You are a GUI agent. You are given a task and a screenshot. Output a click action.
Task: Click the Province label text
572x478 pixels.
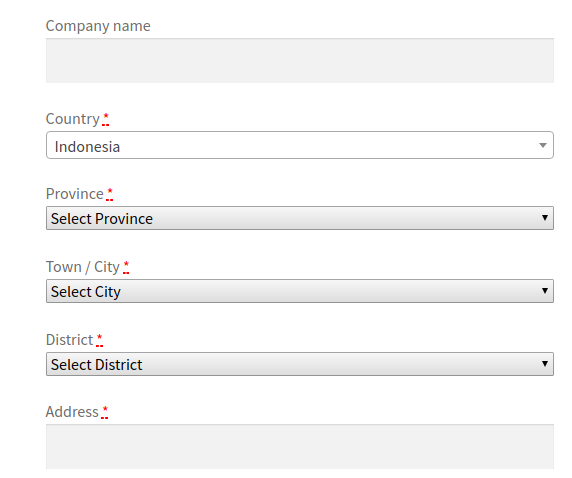(75, 194)
